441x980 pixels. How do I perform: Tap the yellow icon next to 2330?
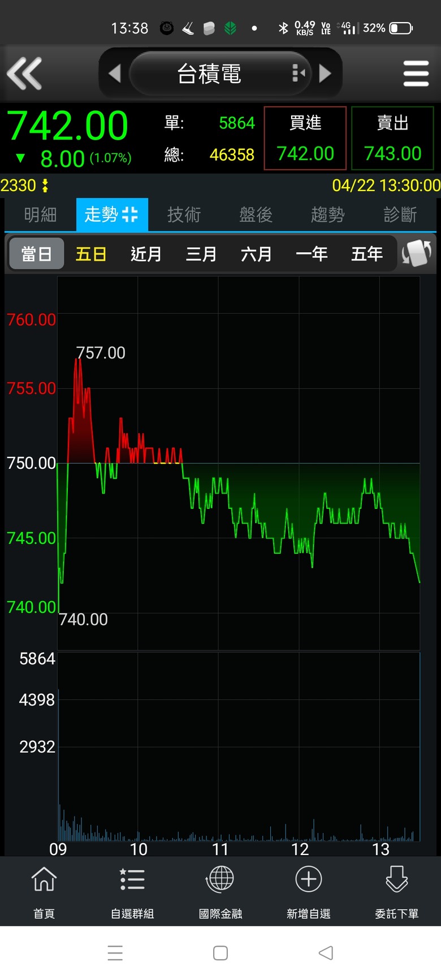pos(45,185)
